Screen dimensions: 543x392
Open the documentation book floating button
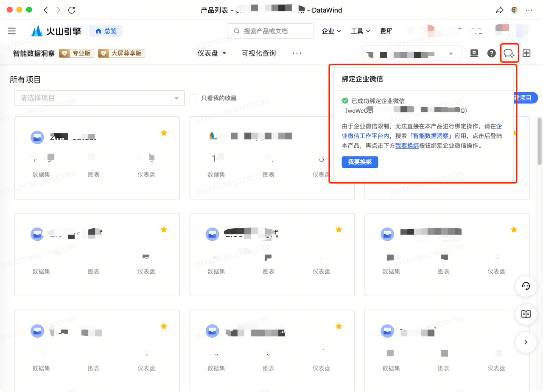(526, 314)
